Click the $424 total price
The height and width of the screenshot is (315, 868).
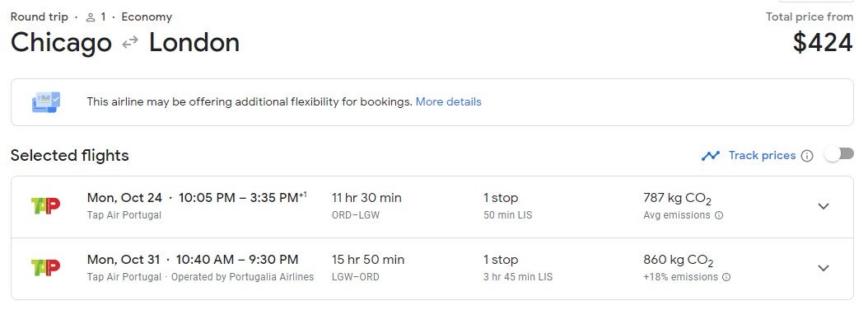(x=823, y=43)
